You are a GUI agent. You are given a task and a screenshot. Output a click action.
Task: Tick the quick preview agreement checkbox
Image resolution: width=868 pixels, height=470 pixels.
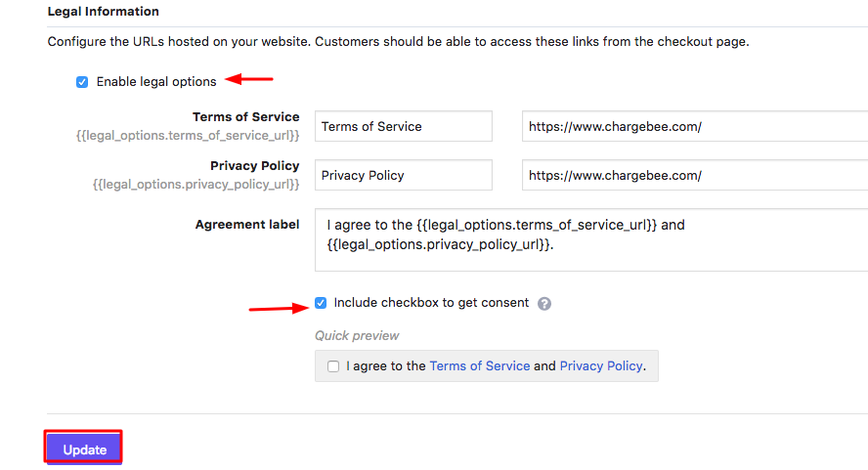pos(333,366)
